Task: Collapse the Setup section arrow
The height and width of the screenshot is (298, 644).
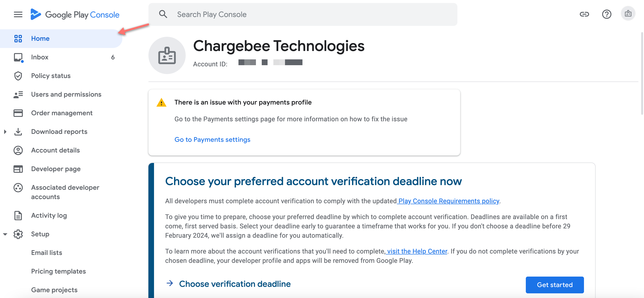Action: click(x=5, y=234)
